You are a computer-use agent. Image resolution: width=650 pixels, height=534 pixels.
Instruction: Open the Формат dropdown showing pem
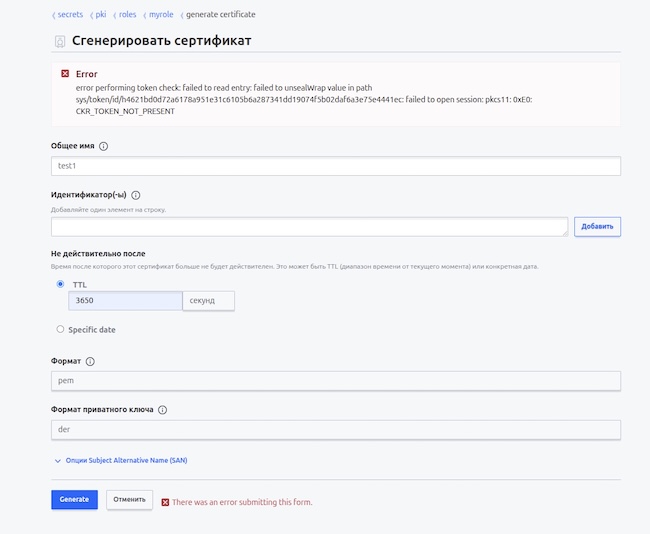click(x=336, y=381)
